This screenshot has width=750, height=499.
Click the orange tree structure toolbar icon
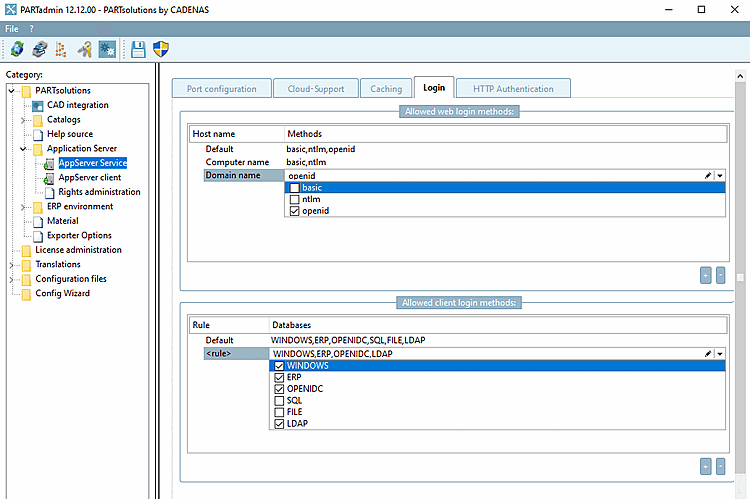point(61,49)
